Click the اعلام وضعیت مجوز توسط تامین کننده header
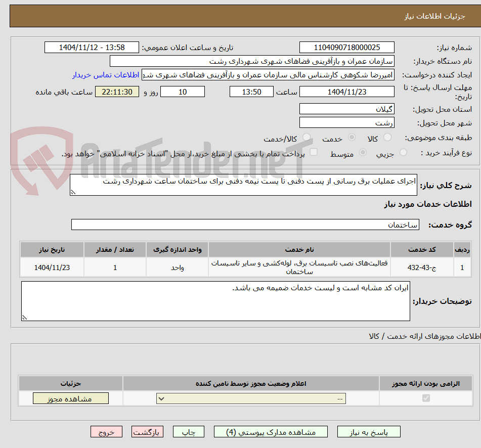The height and width of the screenshot is (448, 481). (x=251, y=383)
